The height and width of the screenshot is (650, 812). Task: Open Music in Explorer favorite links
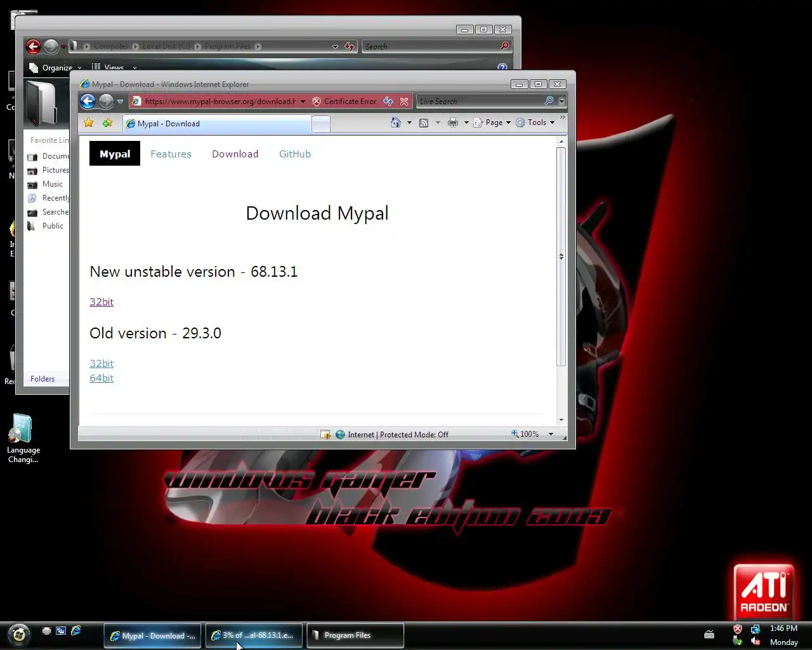[x=45, y=184]
